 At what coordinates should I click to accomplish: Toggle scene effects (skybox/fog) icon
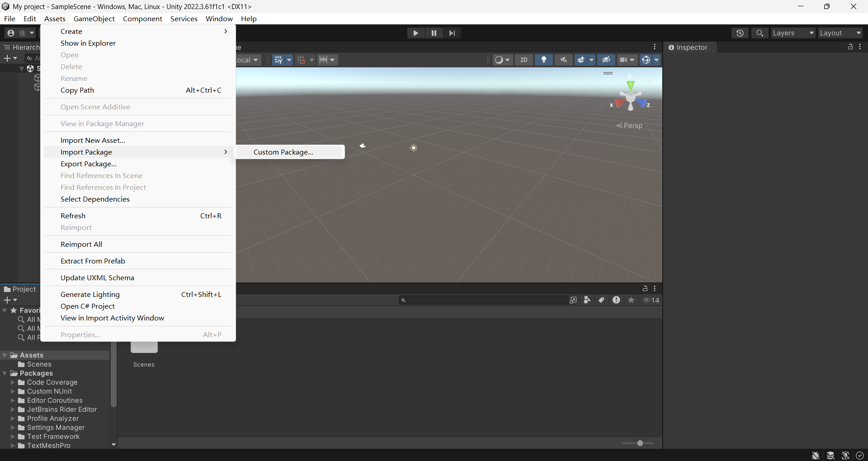[x=581, y=60]
